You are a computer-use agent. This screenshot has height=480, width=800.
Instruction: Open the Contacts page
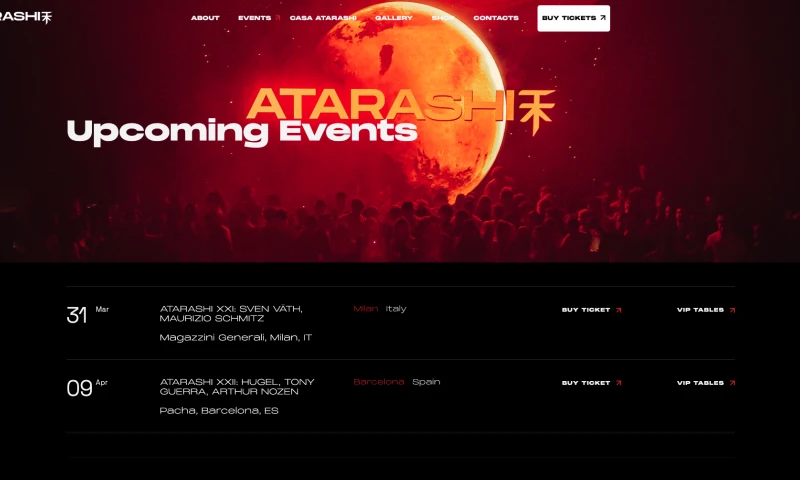[x=496, y=18]
